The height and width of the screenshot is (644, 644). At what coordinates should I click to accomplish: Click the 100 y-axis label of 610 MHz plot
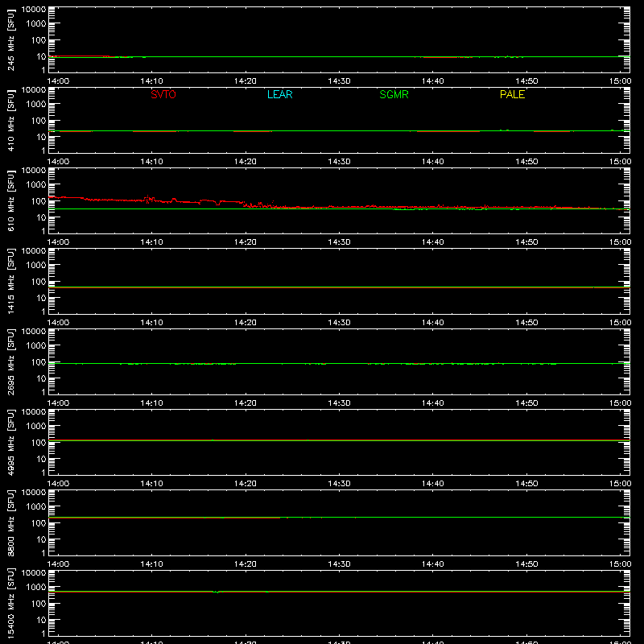click(x=39, y=201)
